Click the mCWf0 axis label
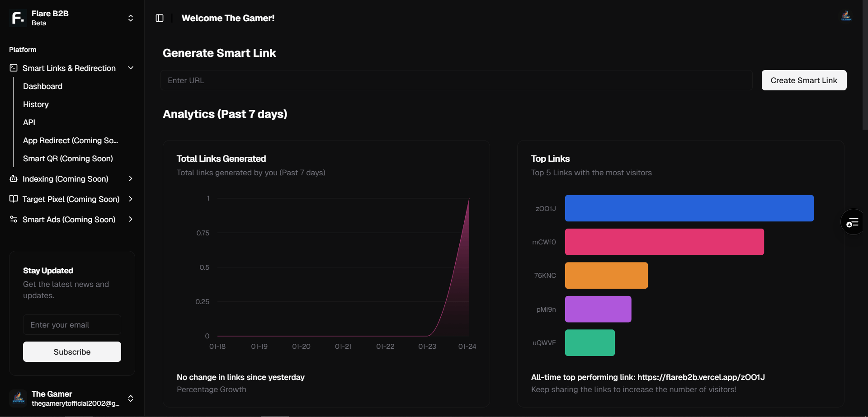Viewport: 868px width, 417px height. coord(544,242)
